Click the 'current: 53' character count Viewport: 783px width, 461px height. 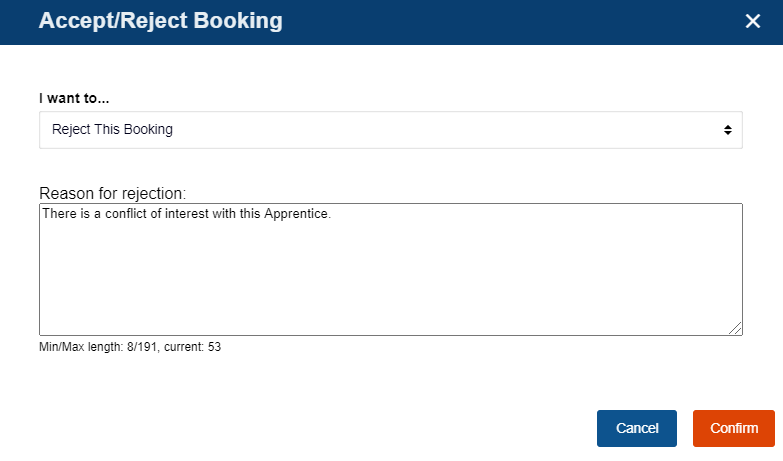click(193, 348)
